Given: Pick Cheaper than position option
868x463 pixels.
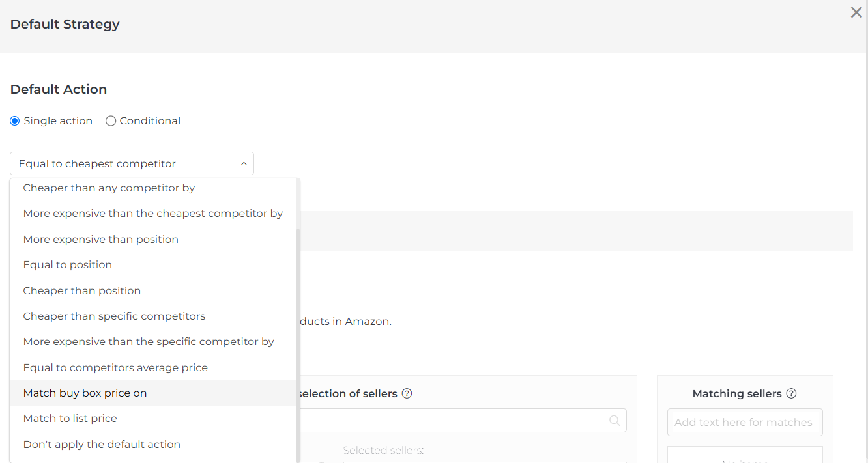Looking at the screenshot, I should [81, 291].
